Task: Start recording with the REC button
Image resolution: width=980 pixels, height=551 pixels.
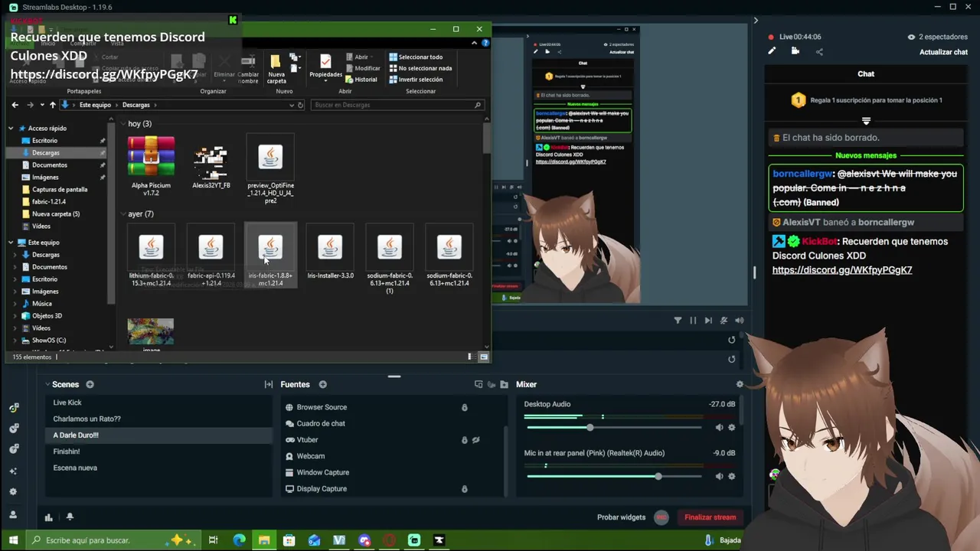Action: tap(661, 517)
